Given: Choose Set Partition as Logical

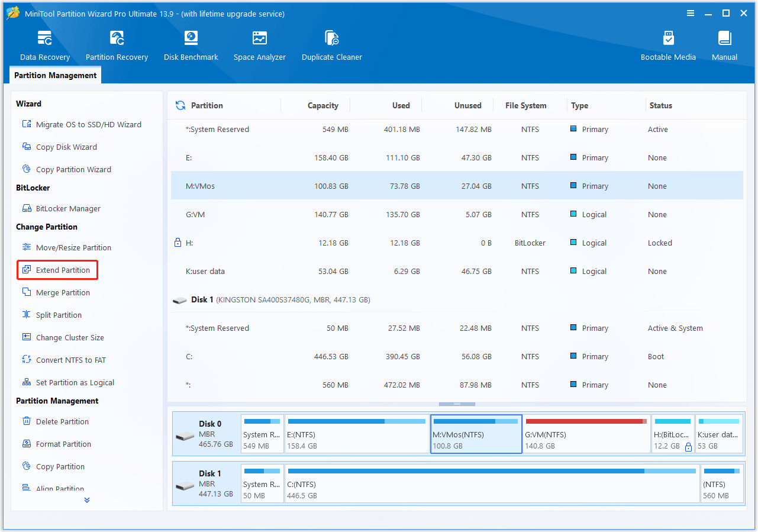Looking at the screenshot, I should click(x=68, y=382).
